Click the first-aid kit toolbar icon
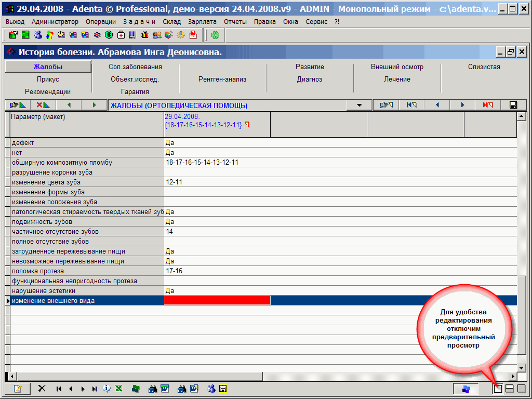This screenshot has width=532, height=399. click(121, 35)
